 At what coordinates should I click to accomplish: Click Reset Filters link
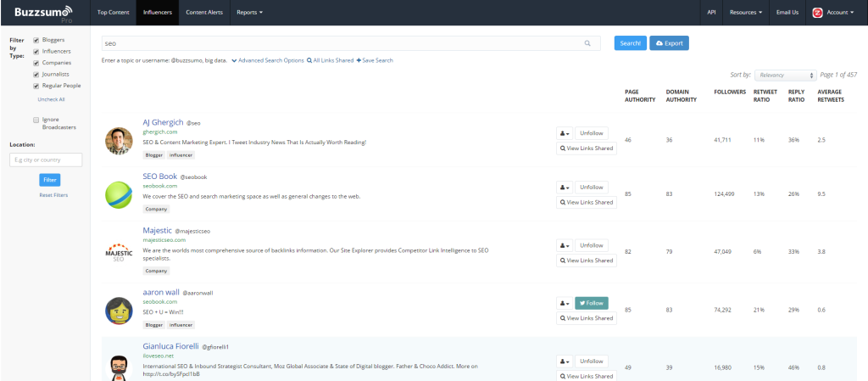(x=53, y=195)
